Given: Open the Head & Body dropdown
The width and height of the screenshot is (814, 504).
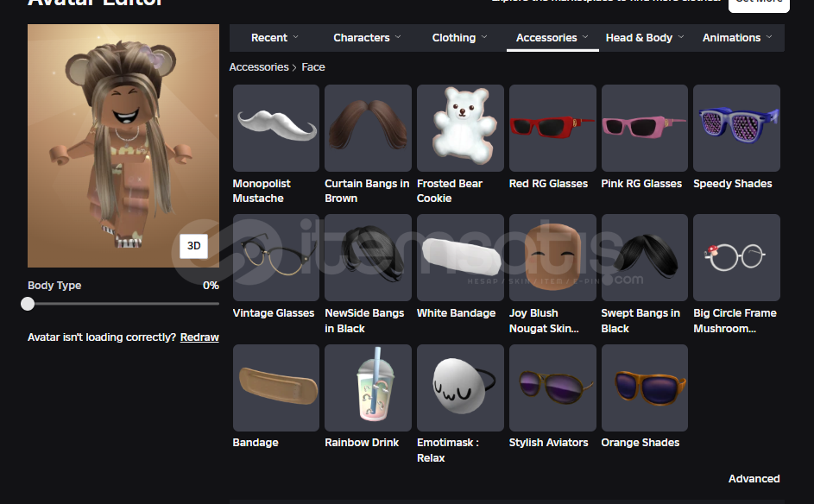Looking at the screenshot, I should coord(645,38).
